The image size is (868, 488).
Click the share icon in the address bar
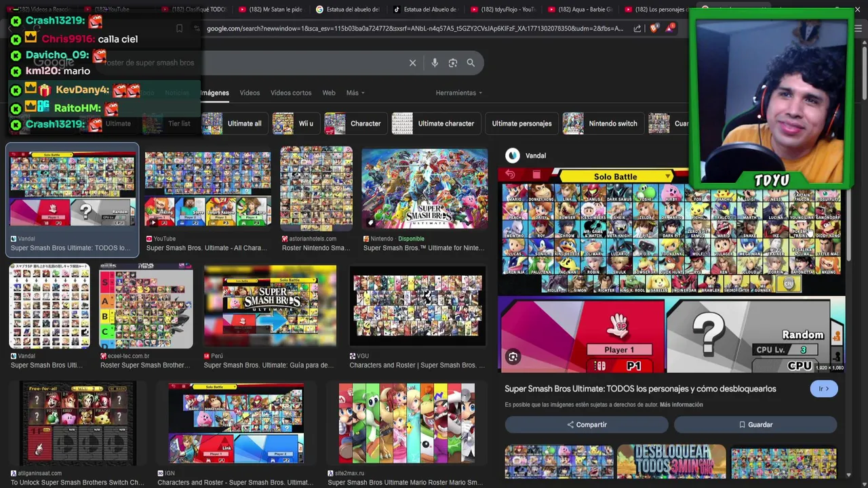(637, 28)
